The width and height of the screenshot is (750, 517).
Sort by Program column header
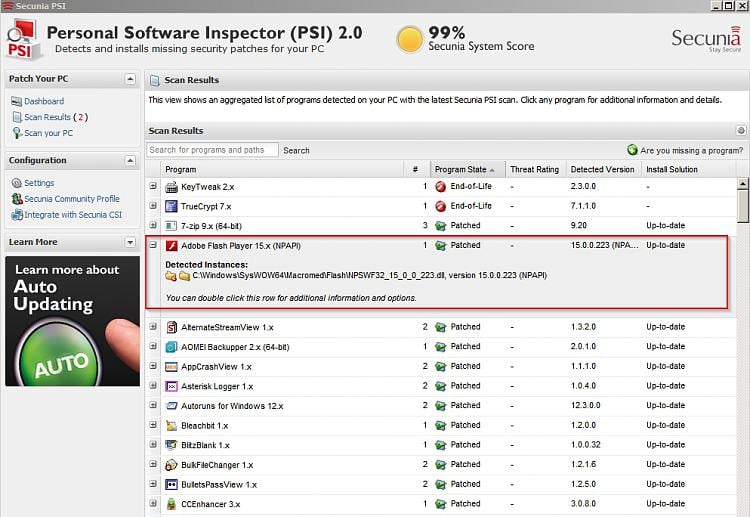click(282, 169)
